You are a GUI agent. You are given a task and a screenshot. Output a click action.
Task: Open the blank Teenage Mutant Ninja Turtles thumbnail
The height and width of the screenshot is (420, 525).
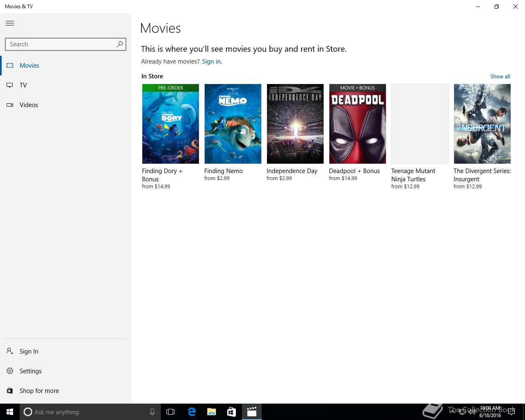tap(420, 124)
